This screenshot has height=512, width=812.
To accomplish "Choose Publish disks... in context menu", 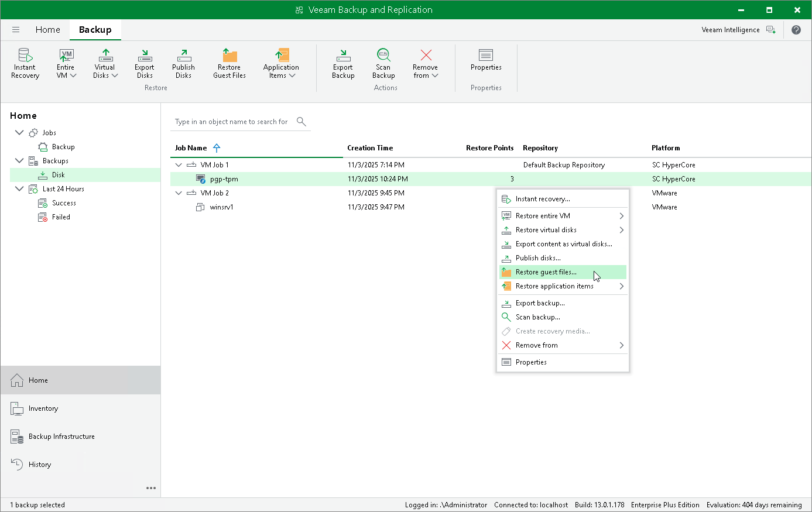I will (x=563, y=258).
